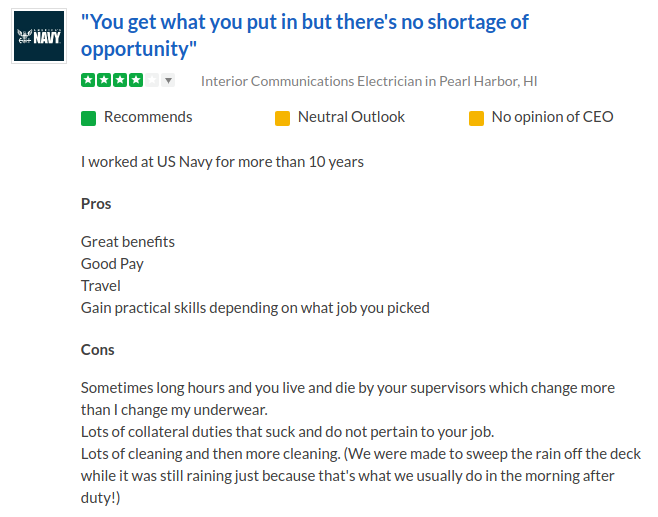Click the collateral duties cons sentence
Screen dimensions: 658x517
288,432
